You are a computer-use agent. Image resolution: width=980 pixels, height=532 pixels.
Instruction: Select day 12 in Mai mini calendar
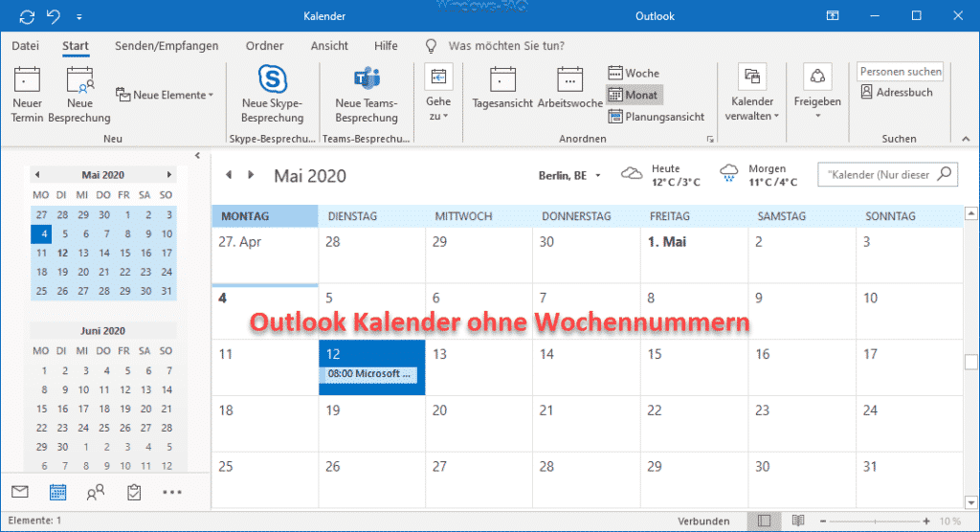tap(62, 254)
